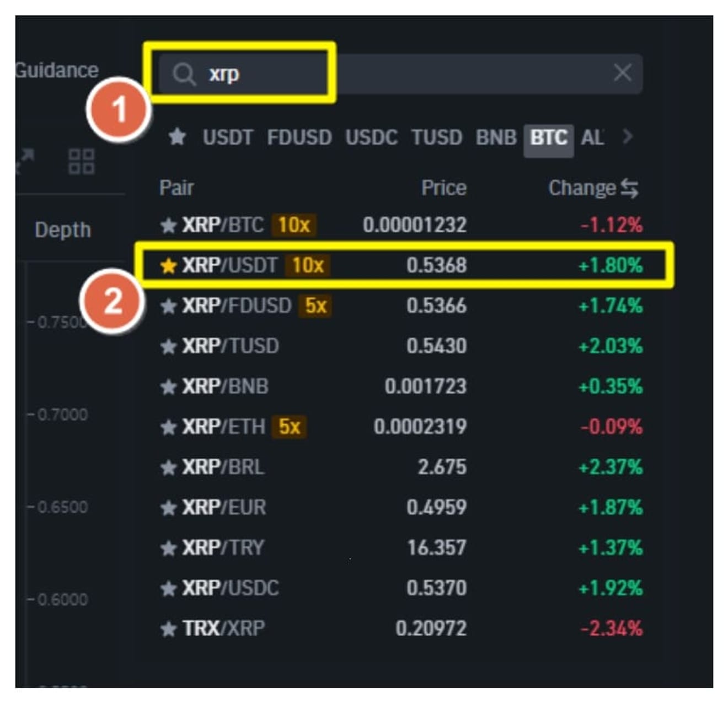Sort the list by Price column
Image resolution: width=728 pixels, height=703 pixels.
click(x=443, y=188)
